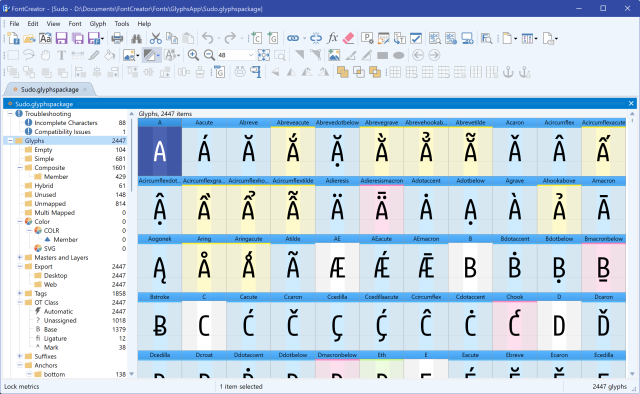Click the Print icon
The width and height of the screenshot is (640, 394).
[117, 38]
